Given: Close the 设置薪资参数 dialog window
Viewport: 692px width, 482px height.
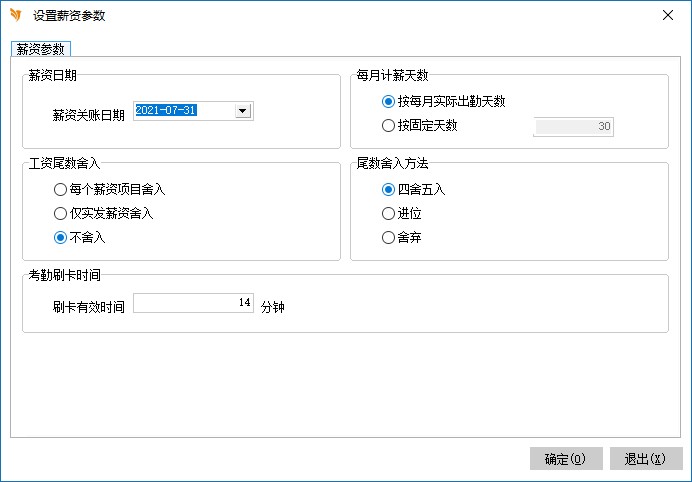Looking at the screenshot, I should point(667,15).
